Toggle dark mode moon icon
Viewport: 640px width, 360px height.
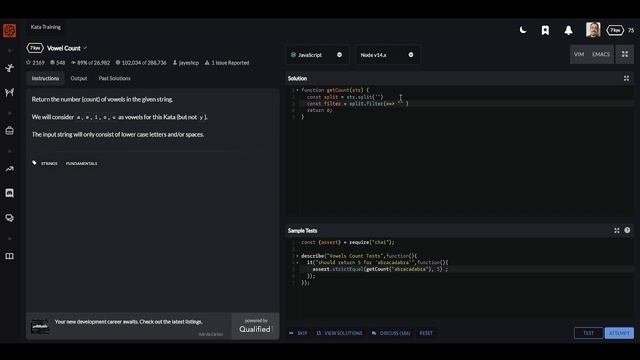coord(523,30)
